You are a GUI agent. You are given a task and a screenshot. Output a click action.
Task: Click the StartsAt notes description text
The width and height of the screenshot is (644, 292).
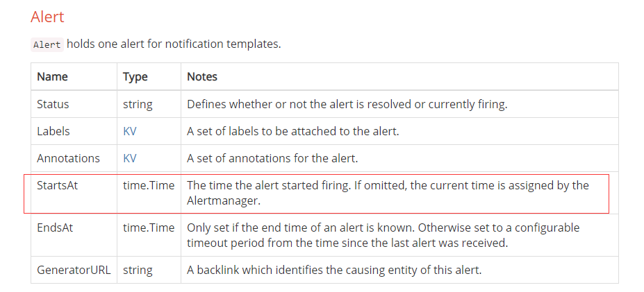387,192
